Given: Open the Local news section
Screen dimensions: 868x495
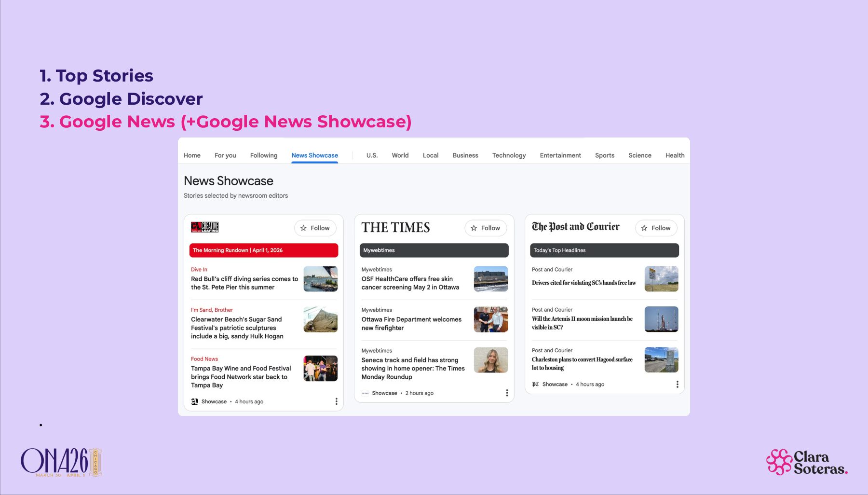Looking at the screenshot, I should pos(431,155).
